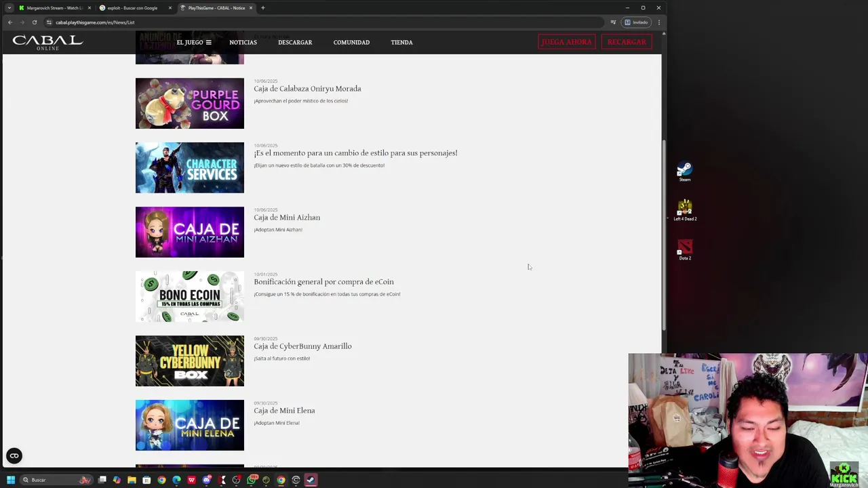Click '¡Aprovechan el poder místico de los cielos!'
868x488 pixels.
point(300,101)
